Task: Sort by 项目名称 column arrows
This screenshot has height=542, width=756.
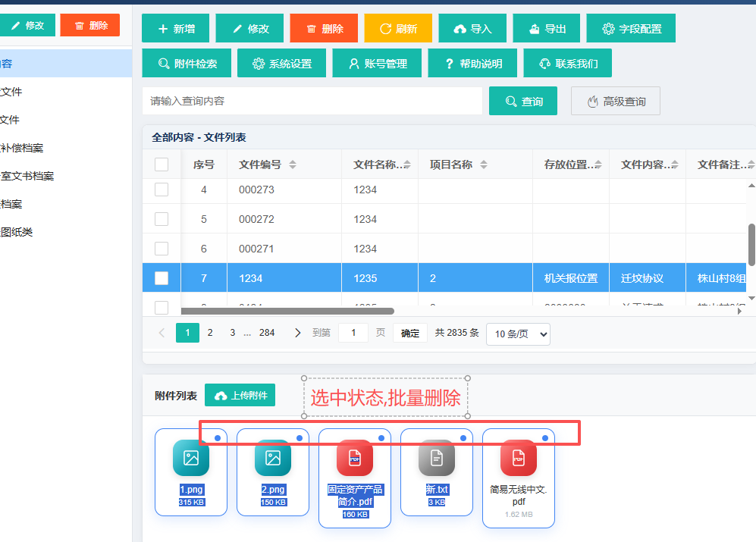Action: click(484, 164)
